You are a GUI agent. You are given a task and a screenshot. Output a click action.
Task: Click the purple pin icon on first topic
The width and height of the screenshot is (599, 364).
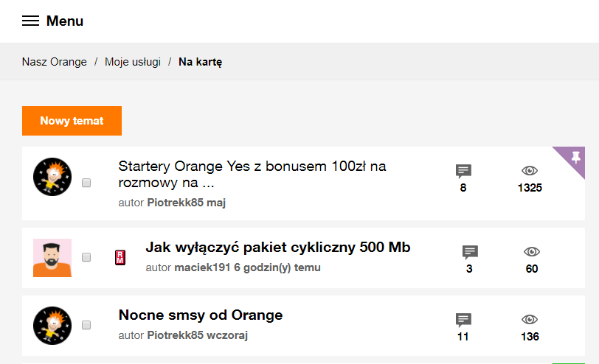pos(575,158)
